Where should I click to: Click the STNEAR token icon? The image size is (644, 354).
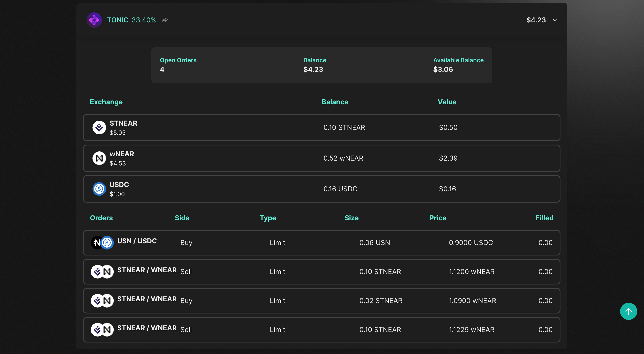[x=99, y=128]
